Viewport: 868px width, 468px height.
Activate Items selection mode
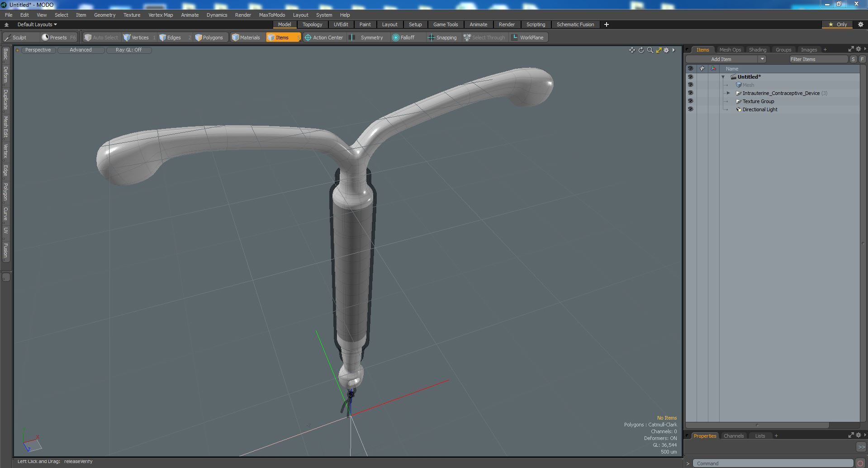click(283, 38)
